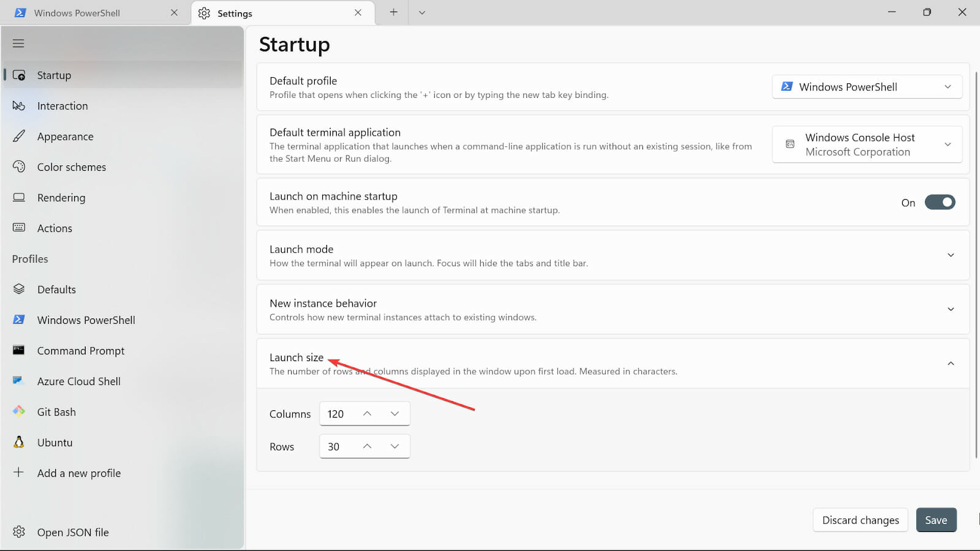Viewport: 980px width, 551px height.
Task: Increase the Rows value with the up arrow
Action: pyautogui.click(x=367, y=446)
